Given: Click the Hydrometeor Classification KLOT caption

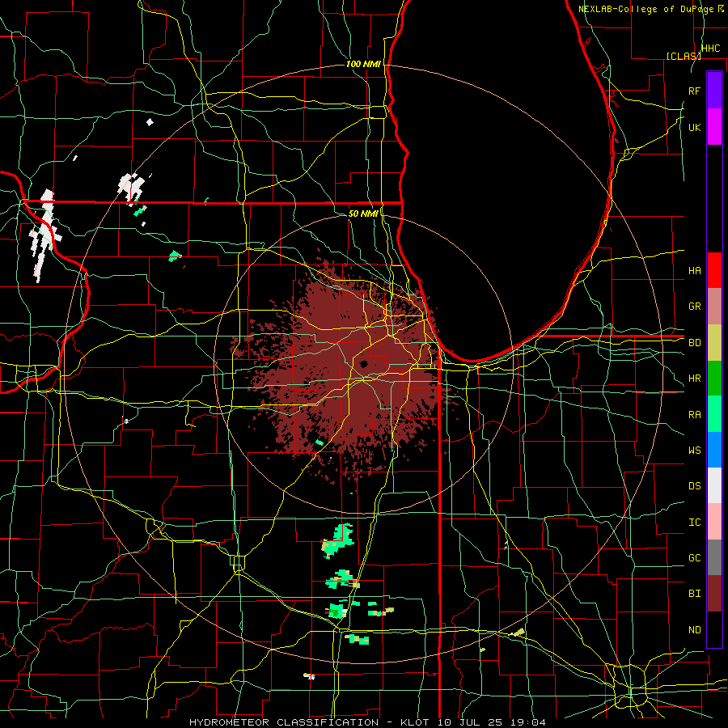Looking at the screenshot, I should (x=367, y=722).
